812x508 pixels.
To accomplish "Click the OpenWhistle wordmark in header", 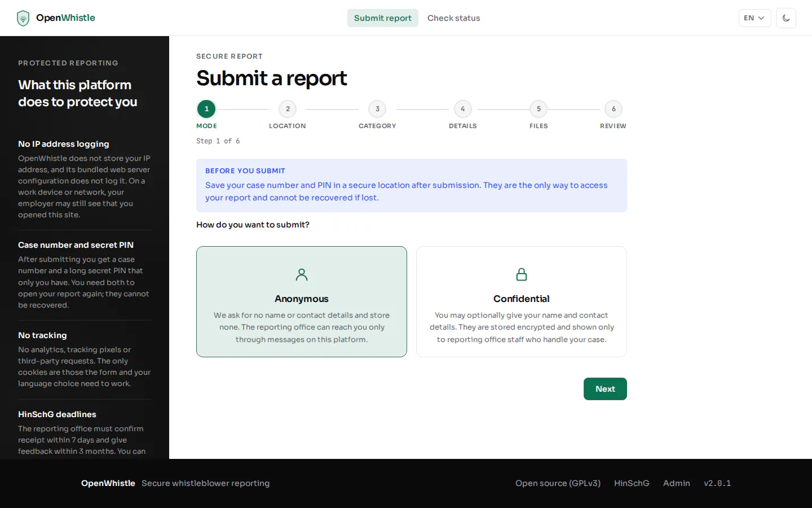I will [x=65, y=18].
